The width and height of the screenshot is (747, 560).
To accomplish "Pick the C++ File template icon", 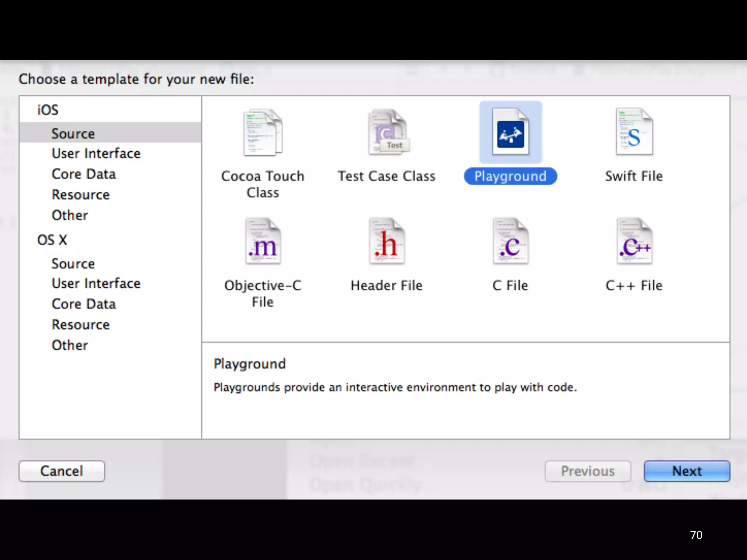I will point(634,241).
